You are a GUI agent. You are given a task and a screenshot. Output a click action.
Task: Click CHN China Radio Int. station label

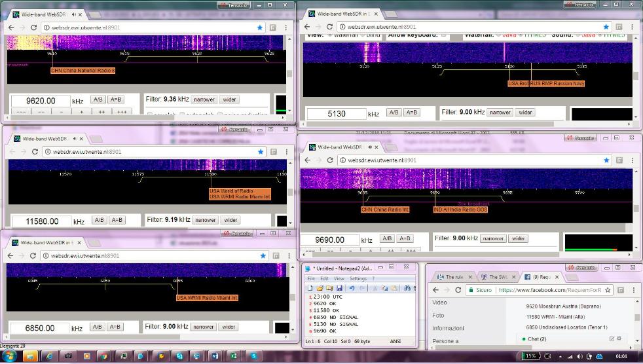click(x=385, y=209)
